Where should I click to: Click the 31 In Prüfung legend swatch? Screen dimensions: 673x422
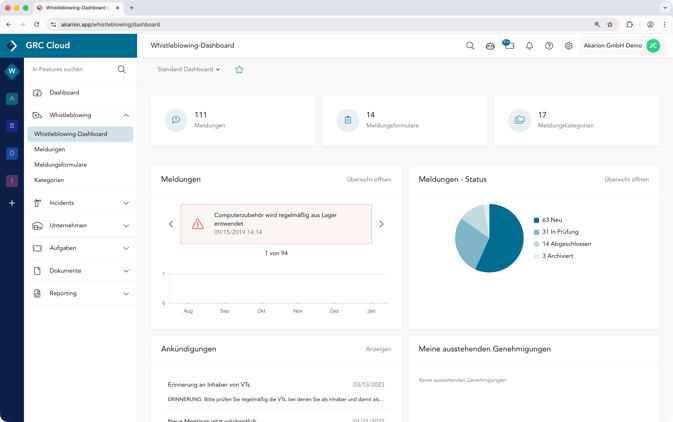pos(536,232)
